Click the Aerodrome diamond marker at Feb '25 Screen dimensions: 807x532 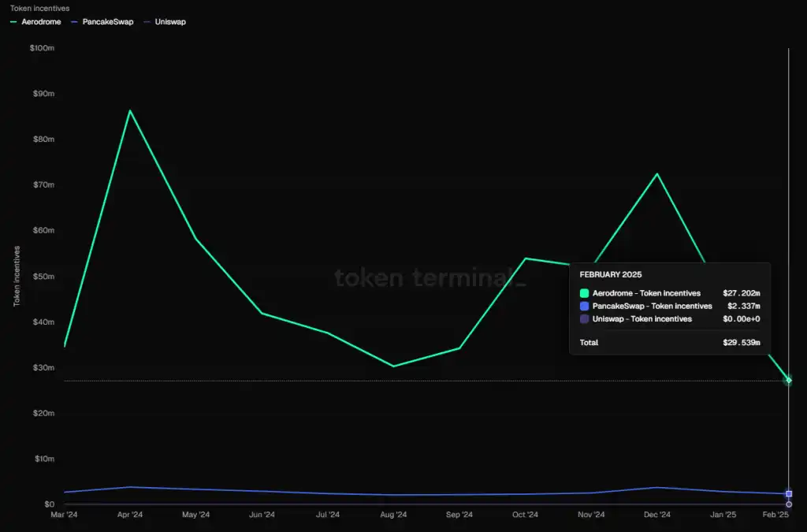coord(788,381)
